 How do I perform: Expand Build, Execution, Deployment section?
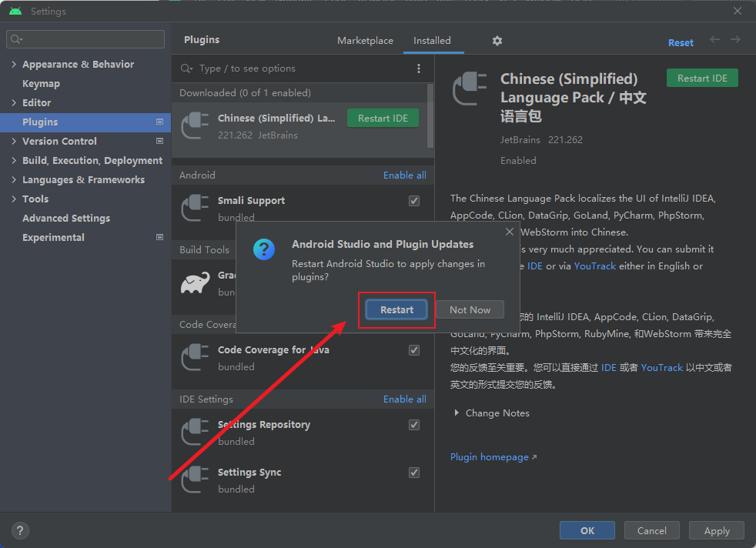[14, 161]
